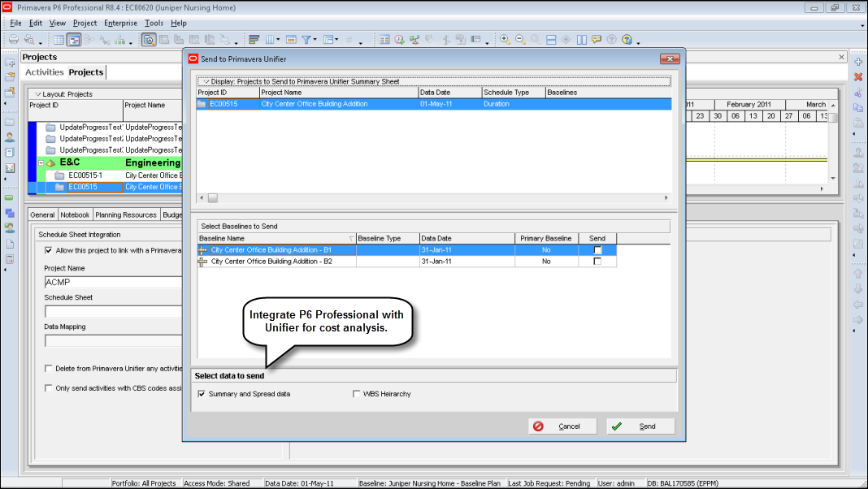868x489 pixels.
Task: Select EC00515-1 project row
Action: click(x=85, y=175)
